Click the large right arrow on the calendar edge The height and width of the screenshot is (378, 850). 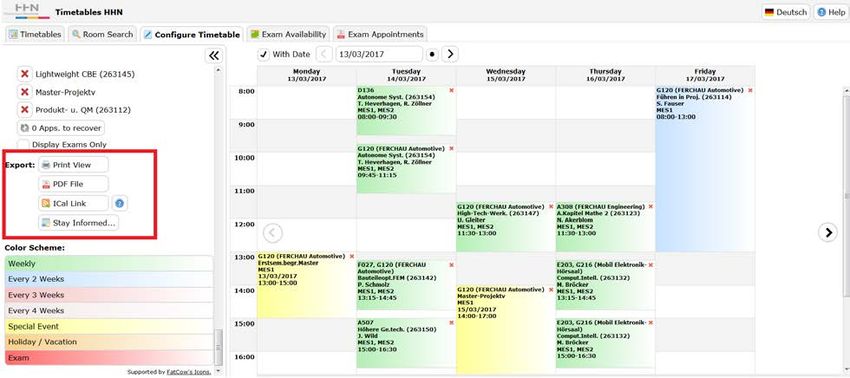(x=828, y=232)
